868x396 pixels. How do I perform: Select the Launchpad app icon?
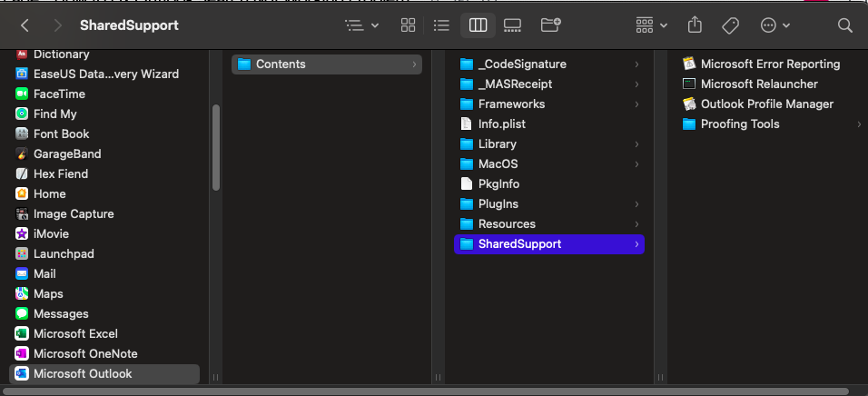[22, 253]
